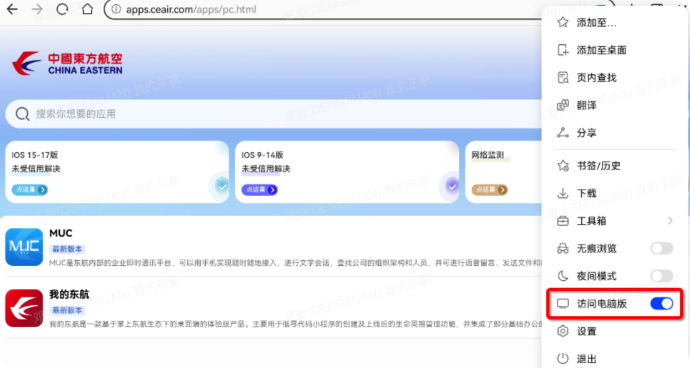Open the IOS 15-17版 card button

click(x=29, y=190)
